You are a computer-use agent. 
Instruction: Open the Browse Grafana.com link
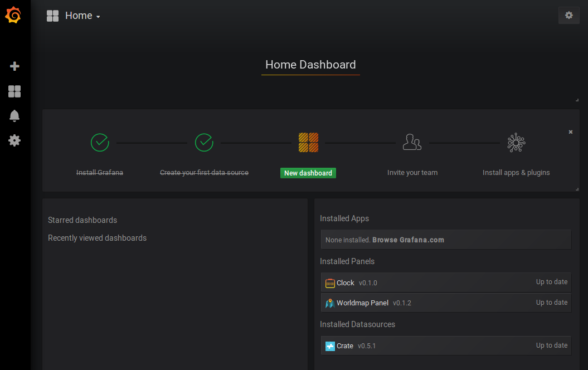pyautogui.click(x=408, y=240)
